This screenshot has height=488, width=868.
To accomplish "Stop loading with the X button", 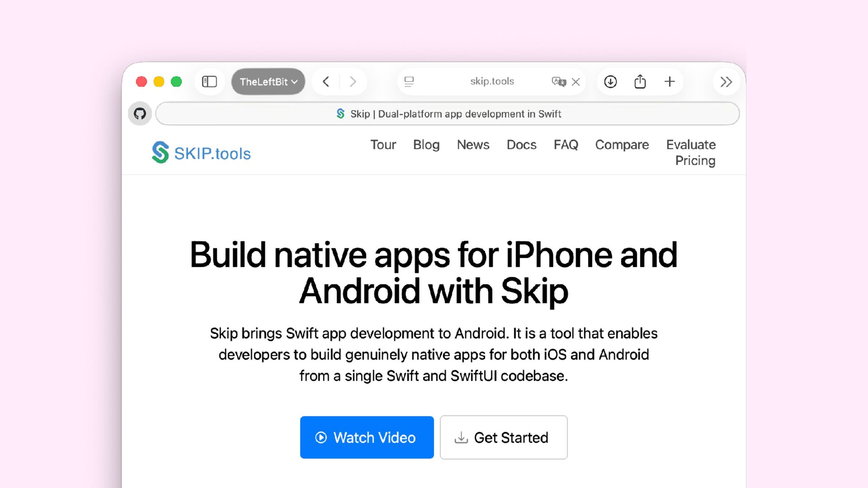I will click(x=576, y=82).
